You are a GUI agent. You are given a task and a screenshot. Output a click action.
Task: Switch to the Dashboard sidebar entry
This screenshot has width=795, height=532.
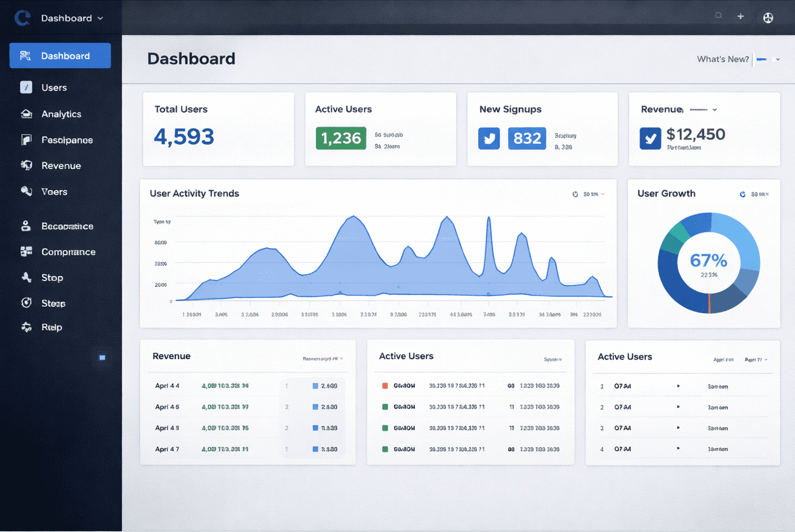coord(59,56)
